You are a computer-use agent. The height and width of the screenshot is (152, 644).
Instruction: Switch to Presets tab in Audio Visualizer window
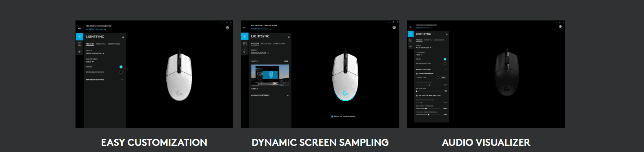coord(419,40)
